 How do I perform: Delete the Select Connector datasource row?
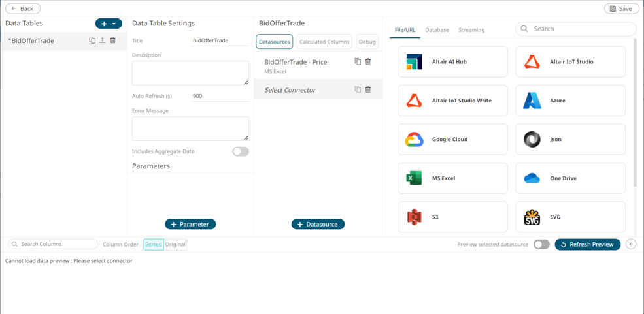[x=368, y=89]
